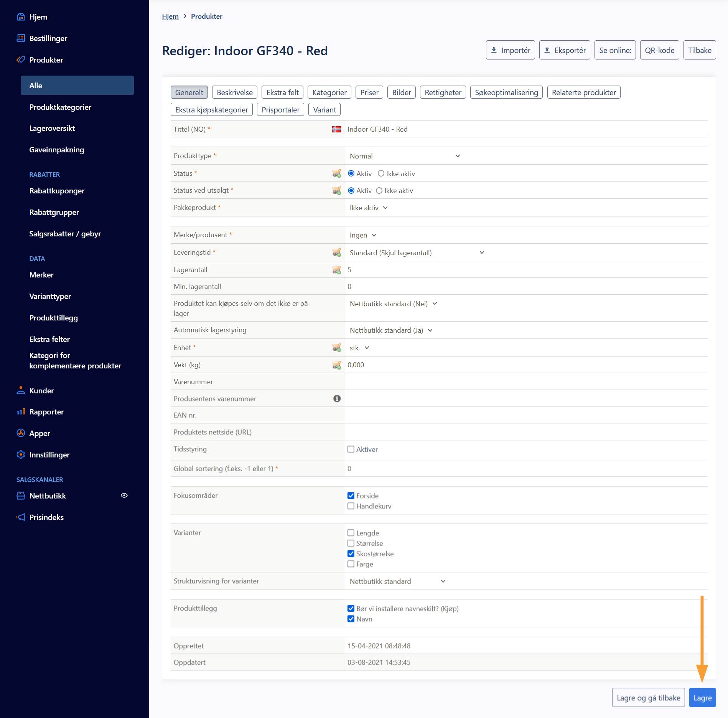The height and width of the screenshot is (718, 728).
Task: Click the bulk-edit icon in Leveringstid row
Action: point(336,253)
